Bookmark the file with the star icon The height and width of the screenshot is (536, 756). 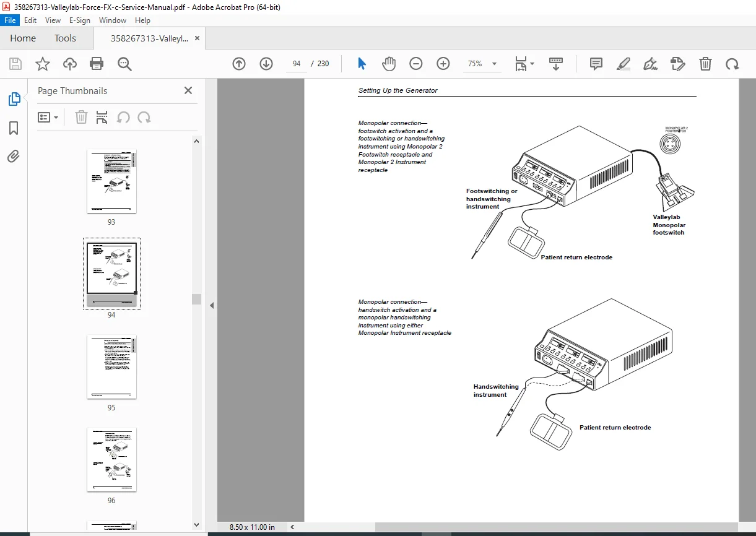click(x=43, y=64)
